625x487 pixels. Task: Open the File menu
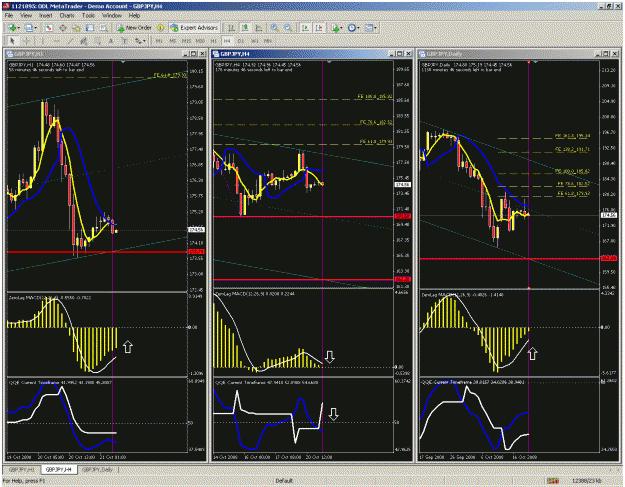[x=9, y=16]
